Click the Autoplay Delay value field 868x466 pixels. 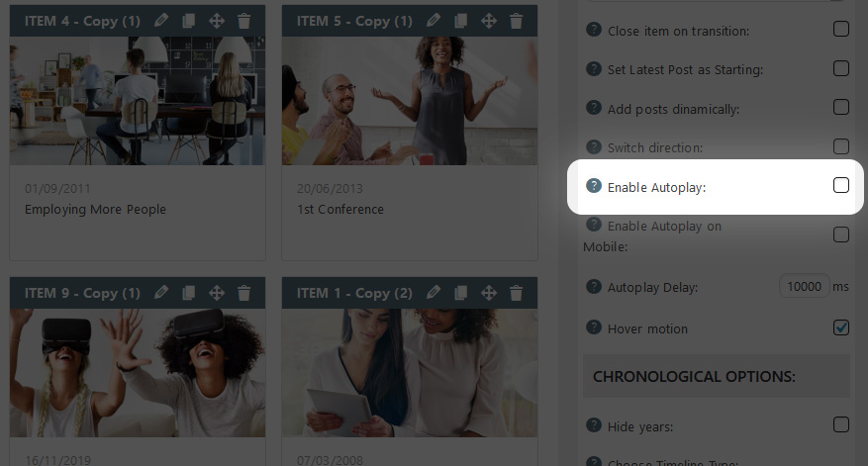[805, 286]
